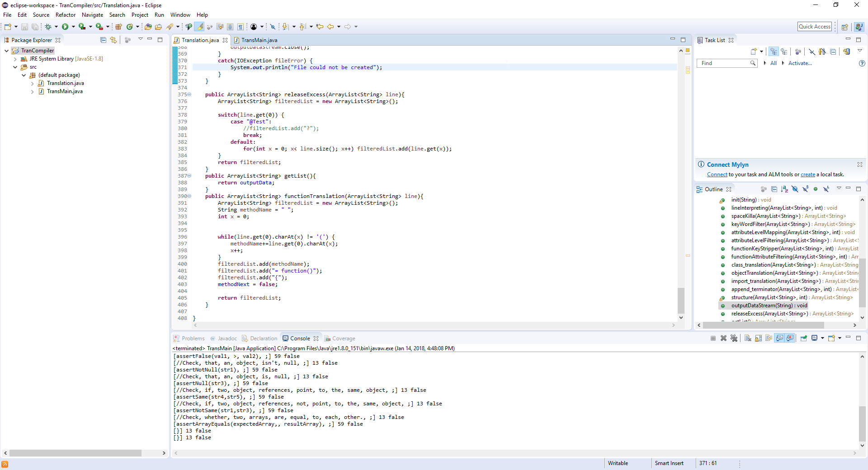Viewport: 868px width, 470px height.
Task: Click the Open Type toolbar icon
Action: 148,27
